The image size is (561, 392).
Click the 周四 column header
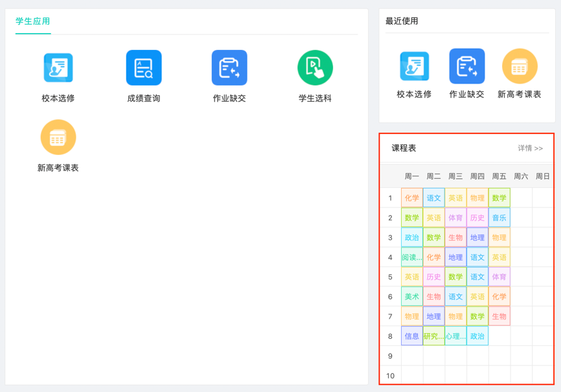coord(477,176)
